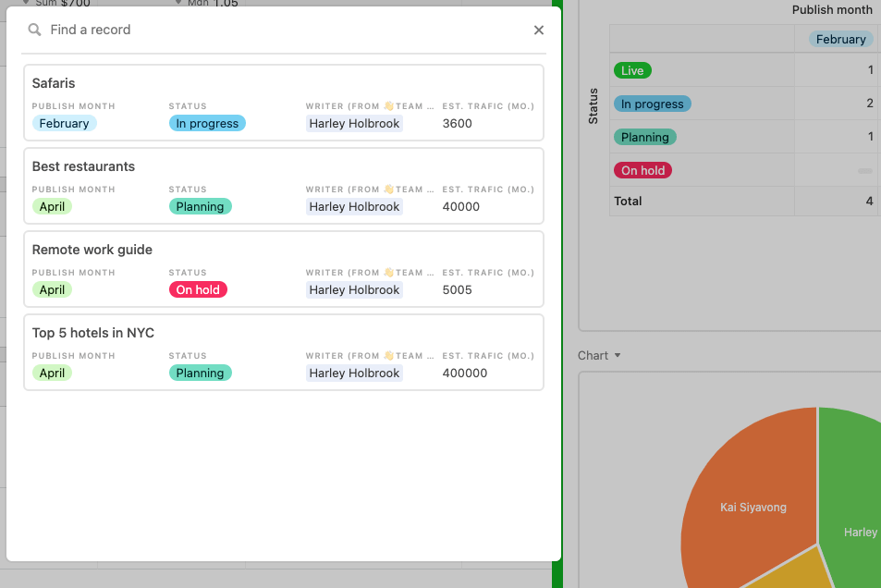Image resolution: width=881 pixels, height=588 pixels.
Task: Click Planning status in Top 5 hotels card
Action: (200, 373)
